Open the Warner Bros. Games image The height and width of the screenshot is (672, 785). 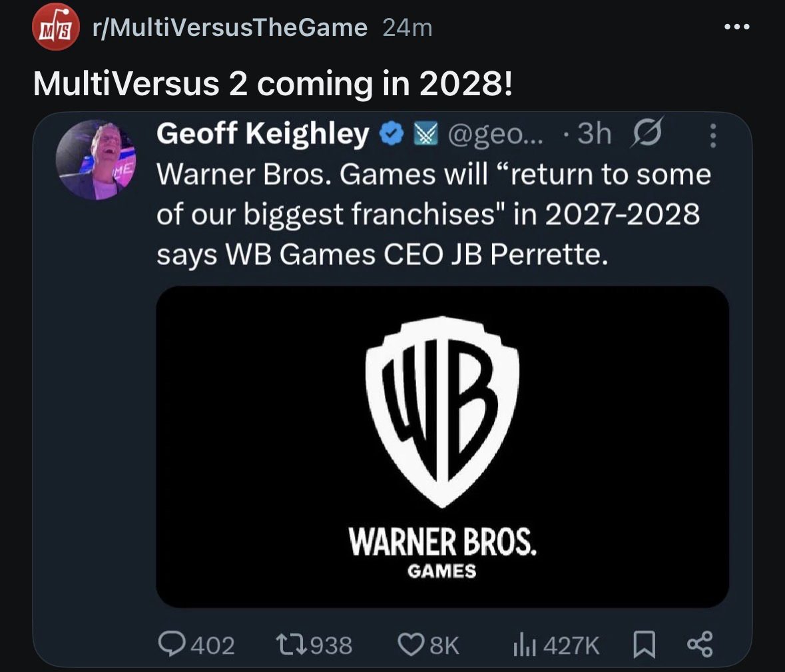coord(442,446)
